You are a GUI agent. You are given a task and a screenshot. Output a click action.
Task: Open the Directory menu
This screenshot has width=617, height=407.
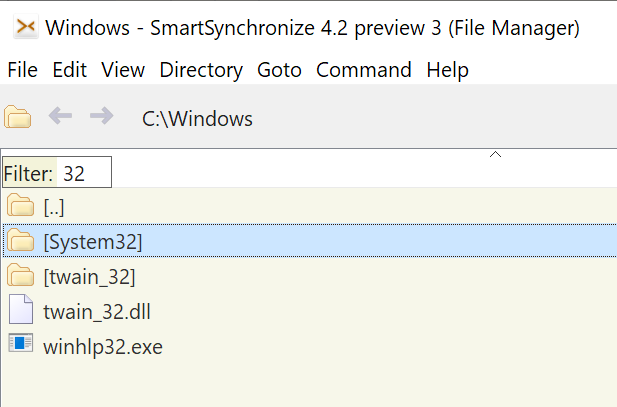pyautogui.click(x=201, y=70)
